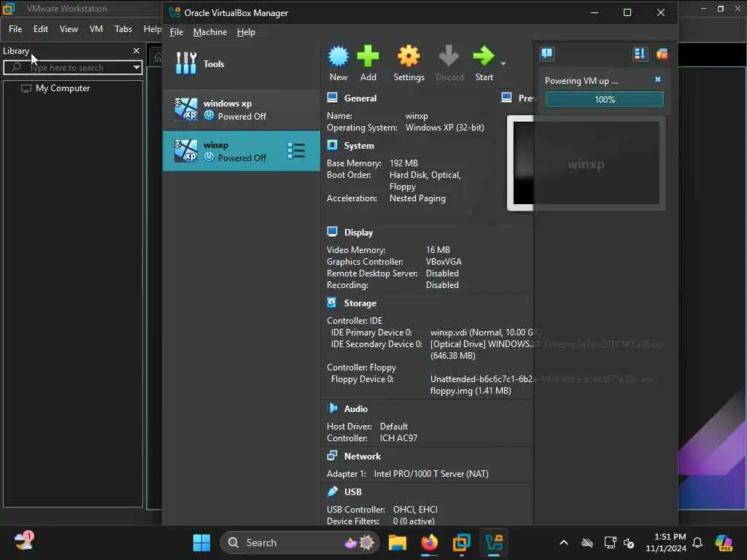Viewport: 747px width, 560px height.
Task: Click the taskbar volume muted icon
Action: coord(629,542)
